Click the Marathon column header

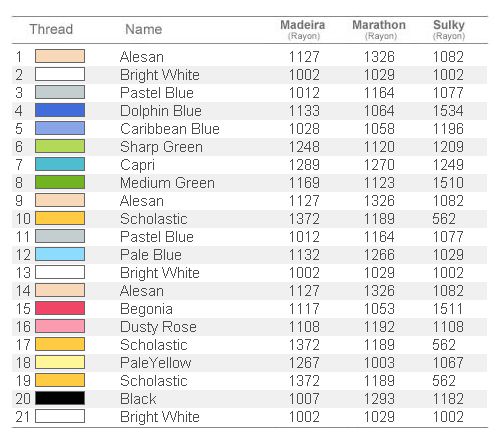(x=379, y=29)
